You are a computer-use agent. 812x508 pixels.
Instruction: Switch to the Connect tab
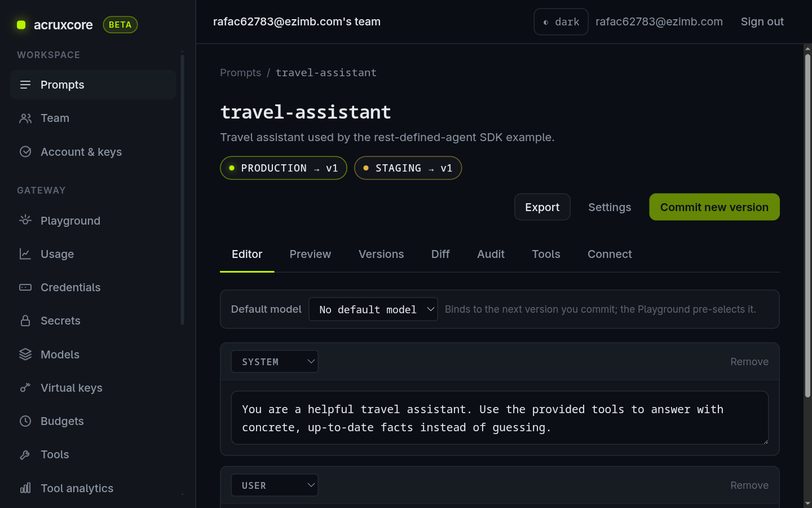[x=610, y=254]
